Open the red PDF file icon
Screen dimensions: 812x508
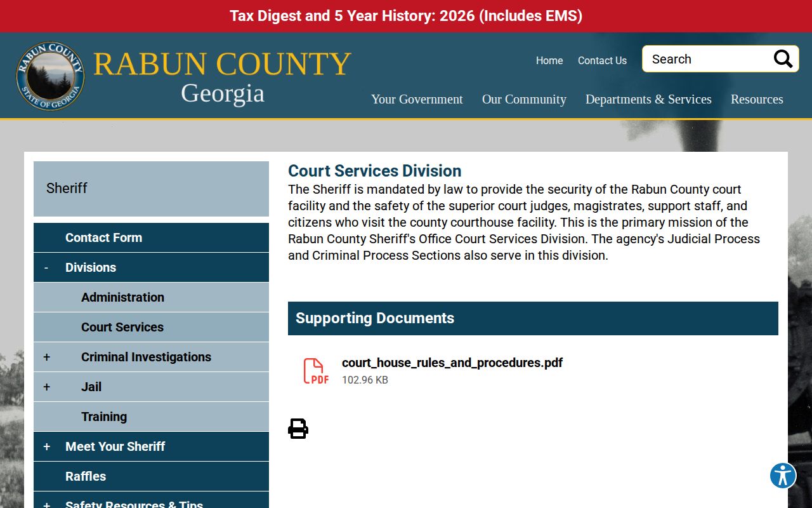[316, 371]
